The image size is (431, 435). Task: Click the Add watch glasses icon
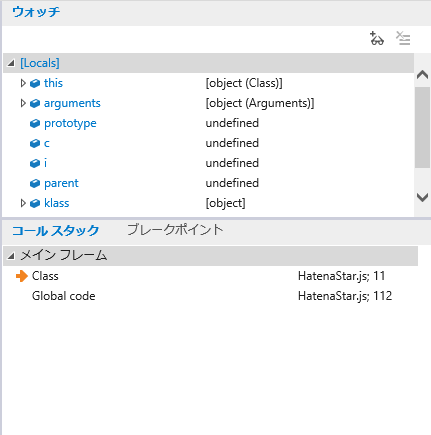pos(377,38)
